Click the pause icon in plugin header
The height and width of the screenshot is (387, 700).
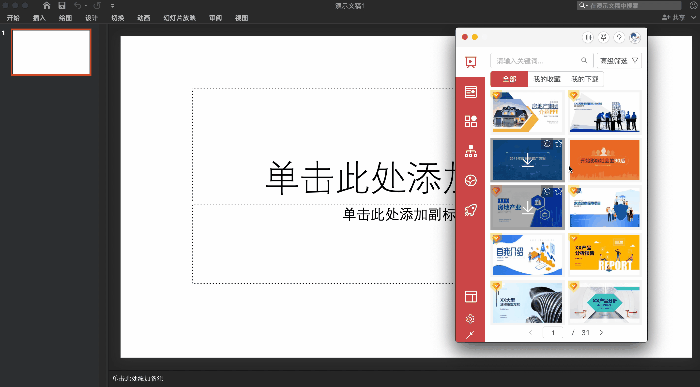(x=588, y=37)
